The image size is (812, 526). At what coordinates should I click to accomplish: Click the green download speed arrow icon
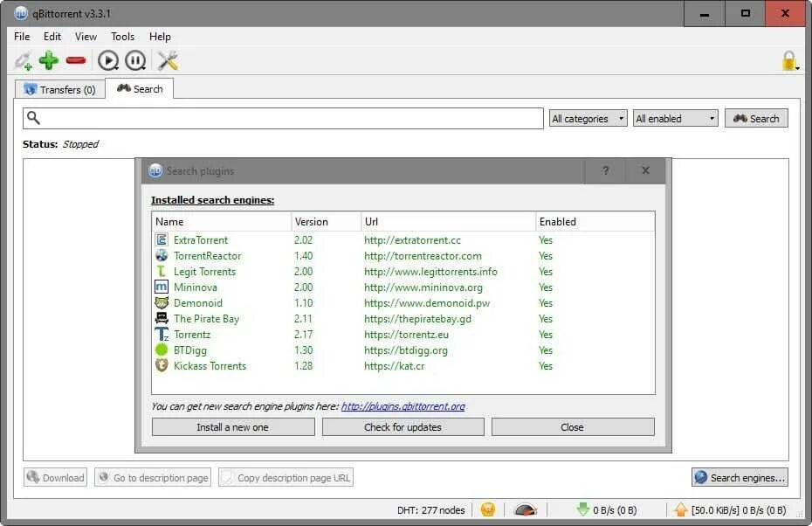click(x=583, y=510)
